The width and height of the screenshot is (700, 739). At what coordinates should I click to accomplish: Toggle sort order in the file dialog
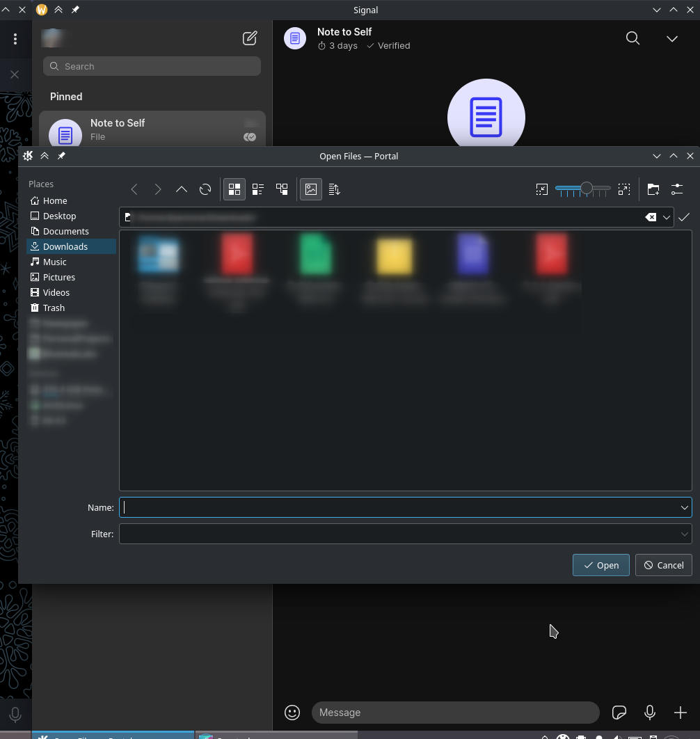tap(334, 189)
